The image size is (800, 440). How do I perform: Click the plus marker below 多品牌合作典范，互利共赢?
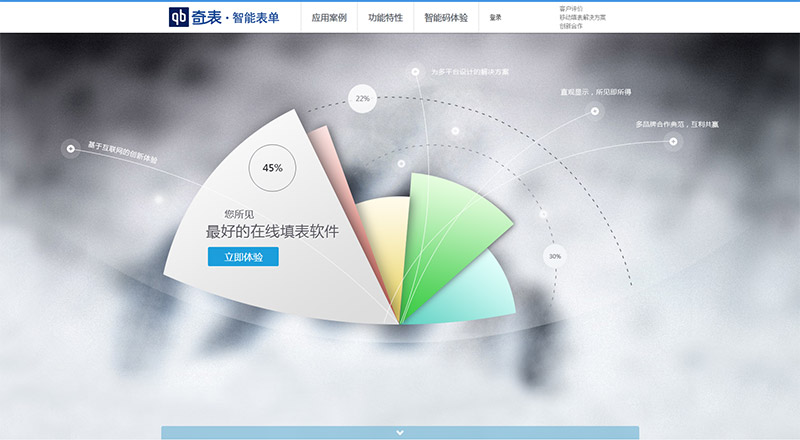tap(674, 141)
